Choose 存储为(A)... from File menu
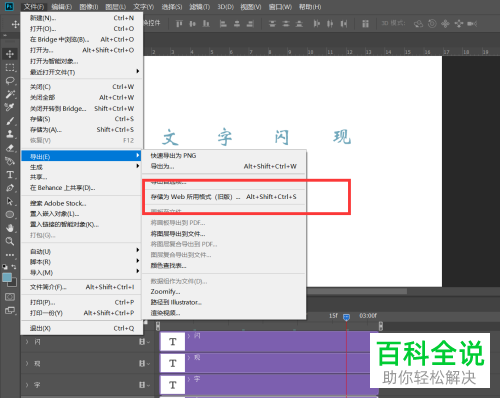 click(x=82, y=129)
